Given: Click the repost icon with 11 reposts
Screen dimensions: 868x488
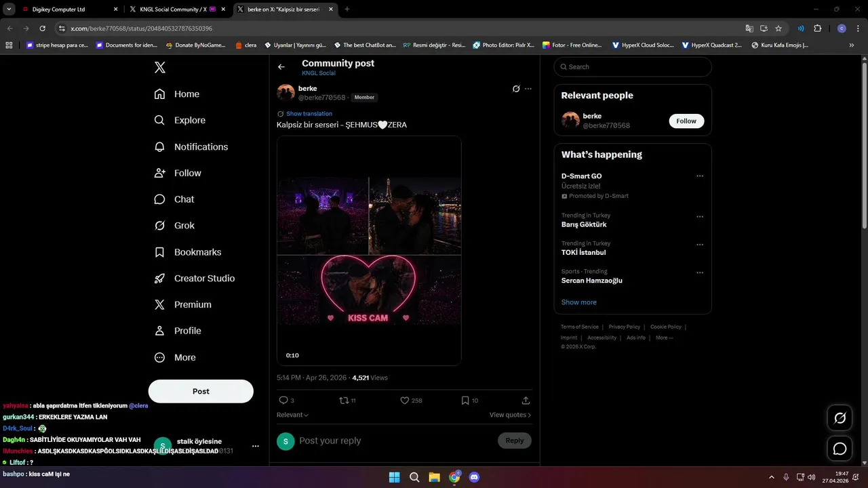Looking at the screenshot, I should click(344, 401).
